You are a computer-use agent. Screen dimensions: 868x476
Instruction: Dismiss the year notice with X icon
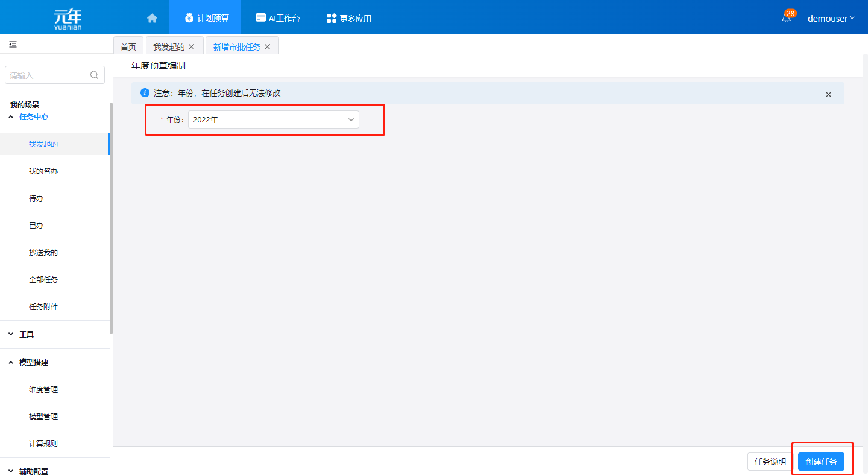[x=828, y=95]
